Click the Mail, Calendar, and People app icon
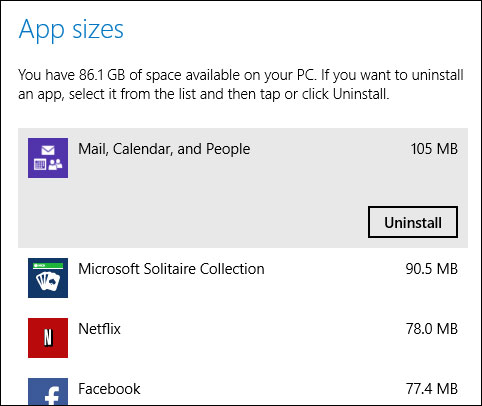Screen dimensions: 482x406 pos(48,158)
